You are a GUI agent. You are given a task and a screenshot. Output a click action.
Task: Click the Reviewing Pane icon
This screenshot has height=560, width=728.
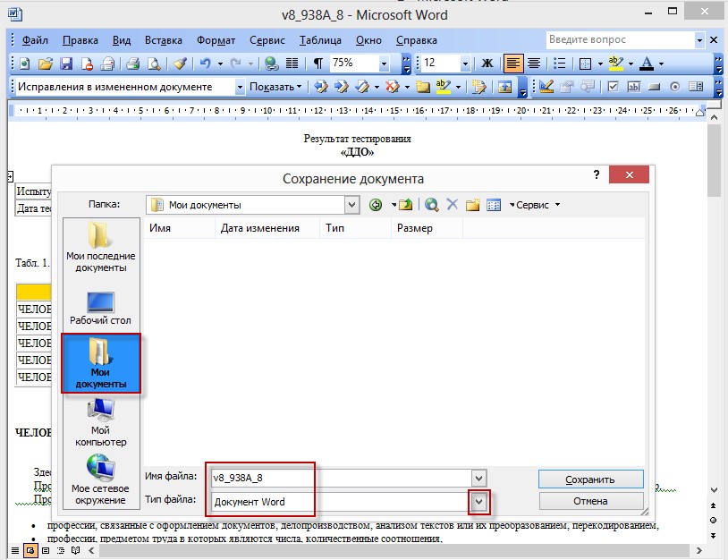(504, 87)
